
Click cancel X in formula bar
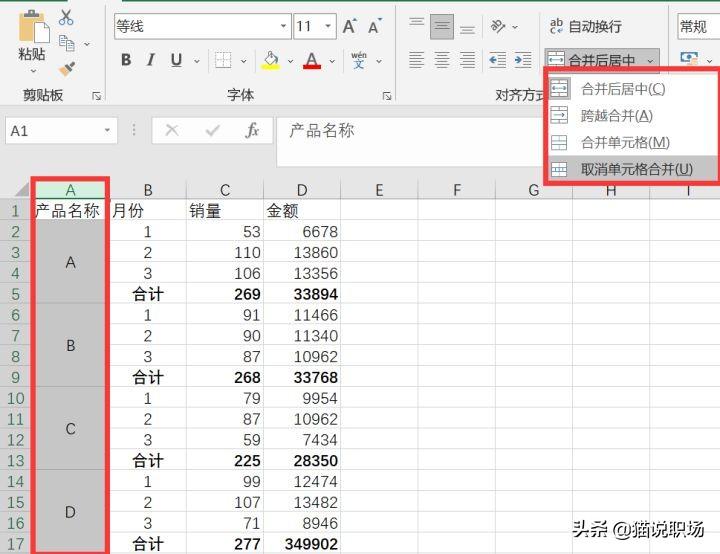click(172, 131)
